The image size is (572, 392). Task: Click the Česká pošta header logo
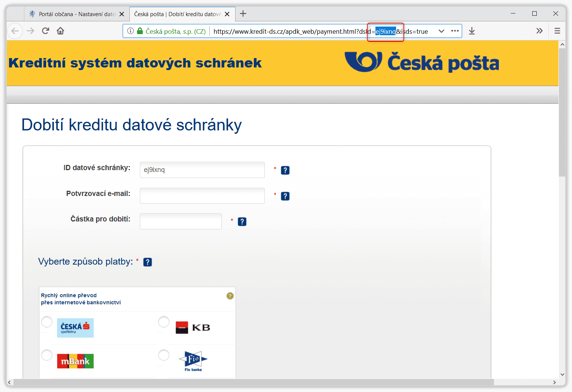point(422,62)
